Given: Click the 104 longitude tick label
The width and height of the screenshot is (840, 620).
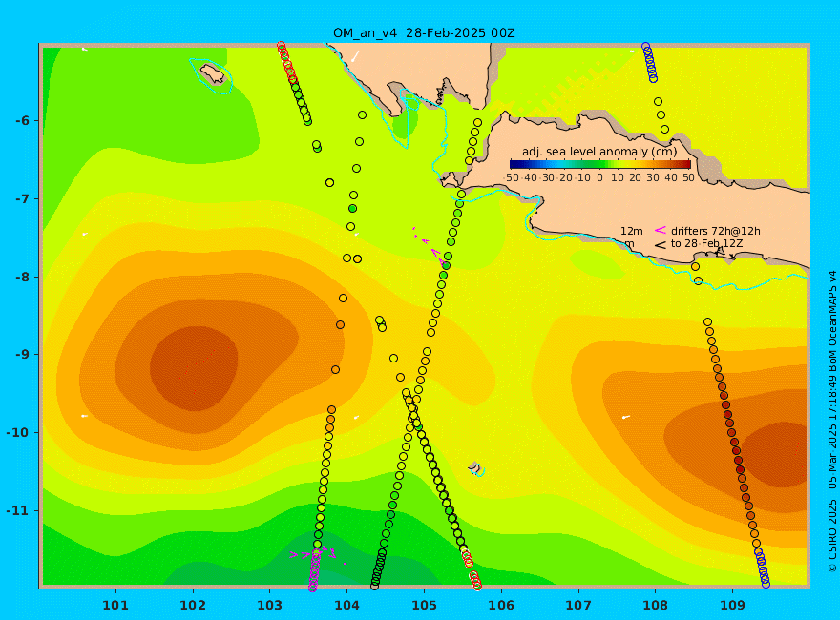Looking at the screenshot, I should tap(347, 606).
